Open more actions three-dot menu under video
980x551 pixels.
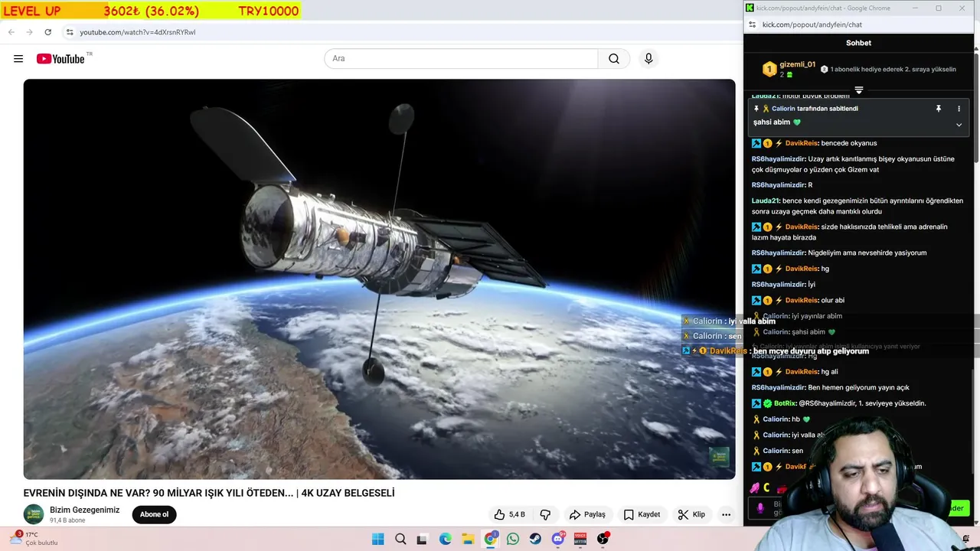[x=726, y=514]
